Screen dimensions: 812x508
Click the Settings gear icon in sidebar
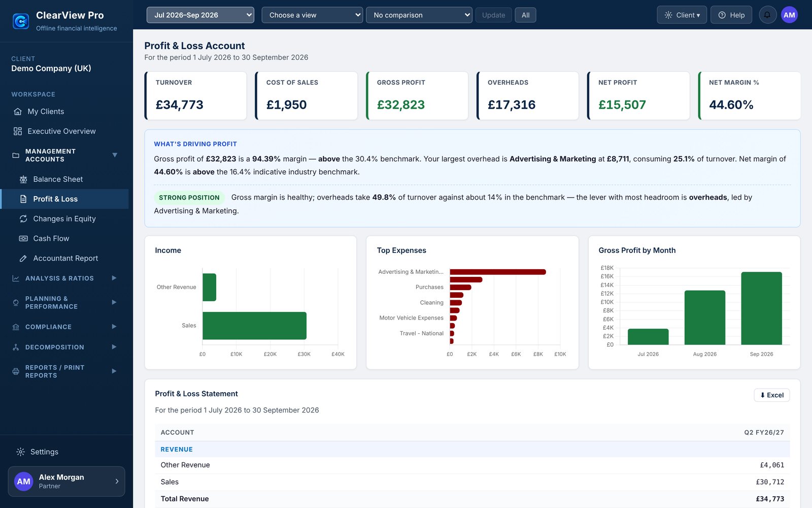[20, 452]
